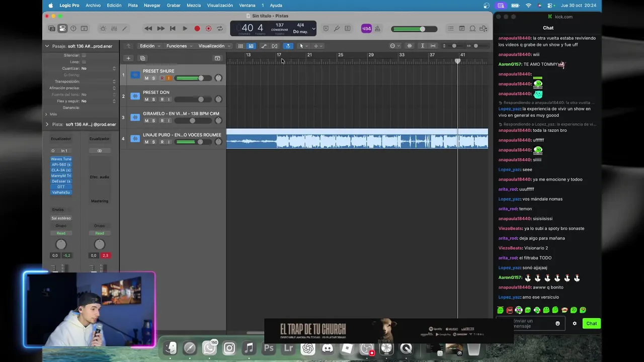The width and height of the screenshot is (644, 362).
Task: Click Add Track plus button
Action: (128, 58)
